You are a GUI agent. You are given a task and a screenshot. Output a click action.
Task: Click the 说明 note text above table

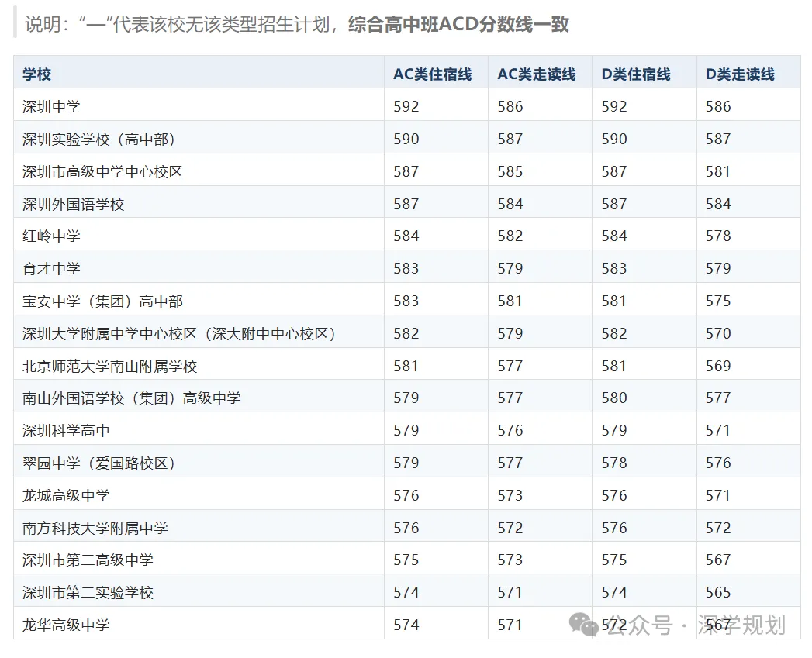[x=297, y=24]
